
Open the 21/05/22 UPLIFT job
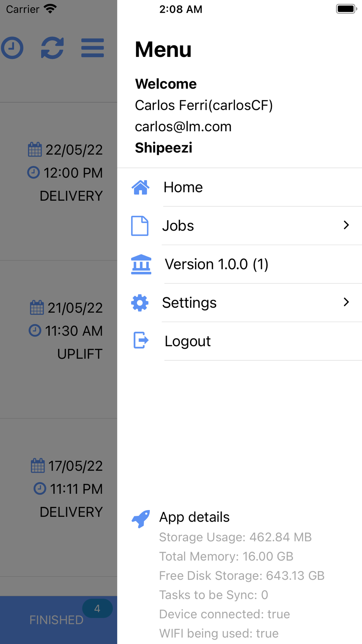[59, 339]
